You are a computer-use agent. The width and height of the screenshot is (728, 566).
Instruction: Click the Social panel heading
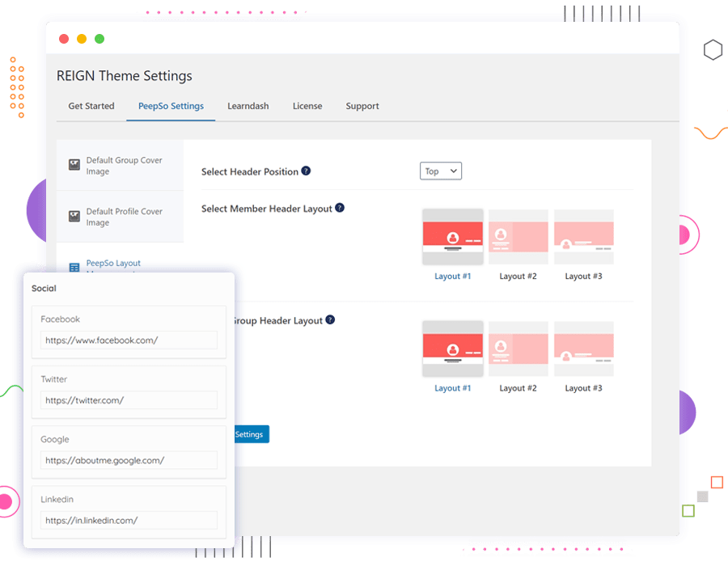[44, 288]
